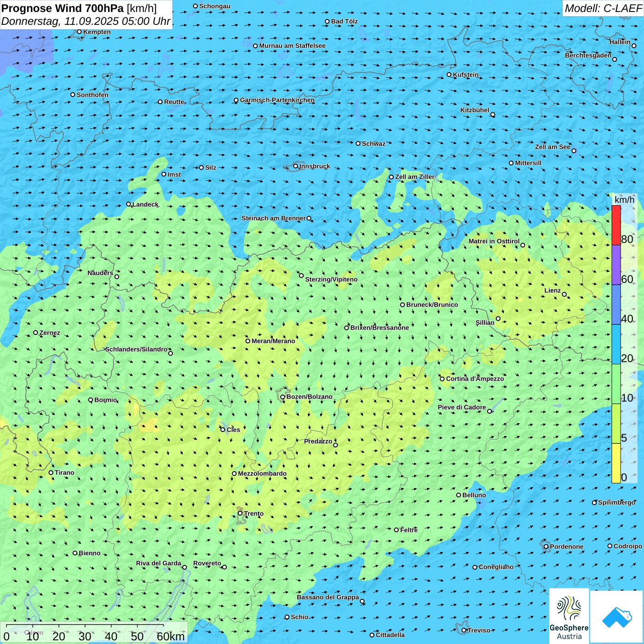Click the Belluno location marker

click(x=459, y=495)
